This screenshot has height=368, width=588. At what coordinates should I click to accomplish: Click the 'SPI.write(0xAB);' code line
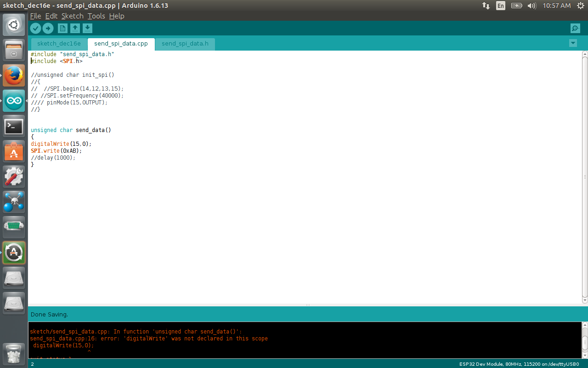click(56, 150)
